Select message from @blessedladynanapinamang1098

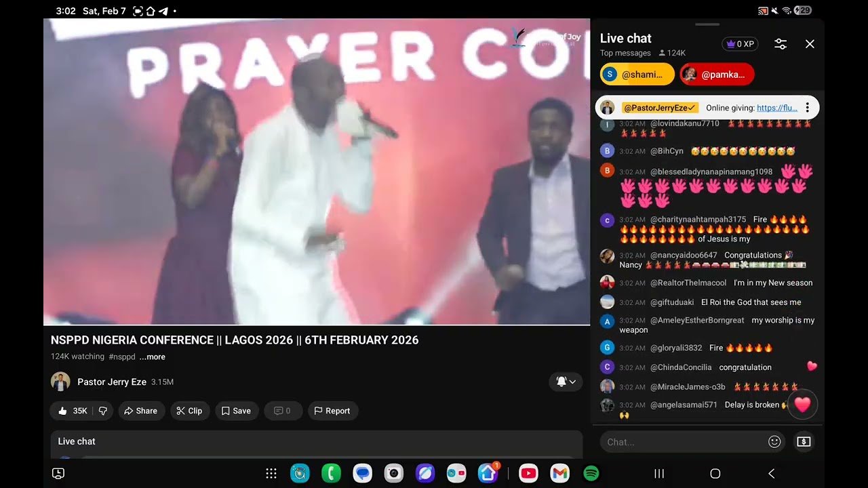(708, 185)
